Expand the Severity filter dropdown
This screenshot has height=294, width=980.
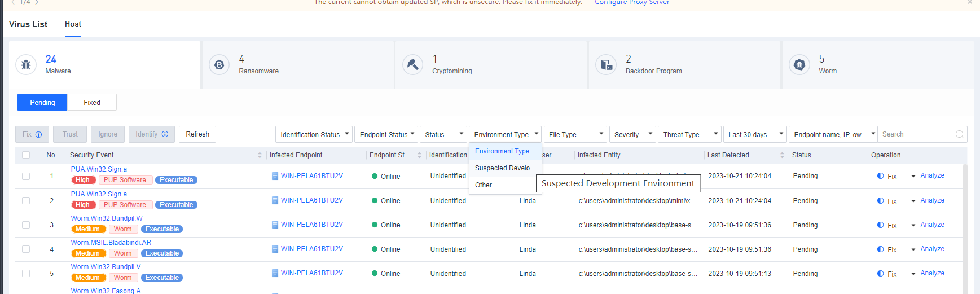(x=633, y=134)
